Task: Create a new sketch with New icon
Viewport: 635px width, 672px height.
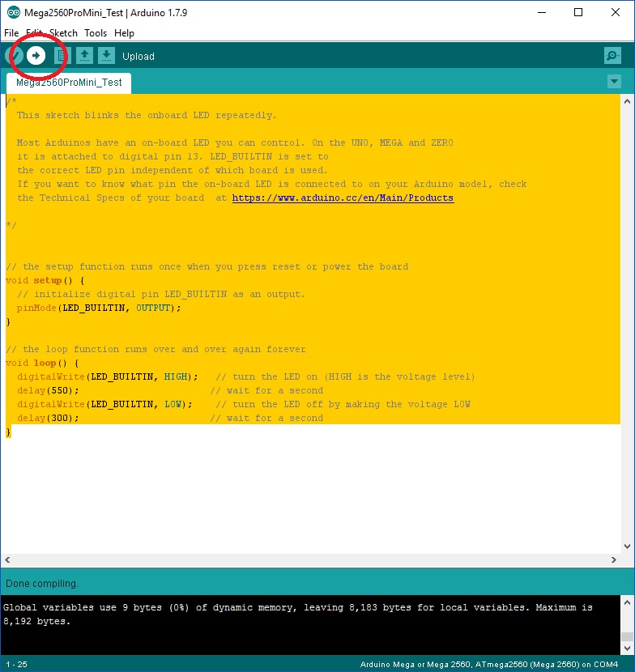Action: pyautogui.click(x=62, y=55)
